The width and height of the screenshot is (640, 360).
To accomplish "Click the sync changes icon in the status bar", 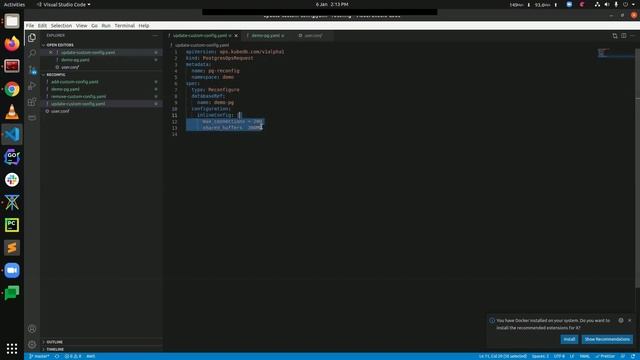I will 57,356.
